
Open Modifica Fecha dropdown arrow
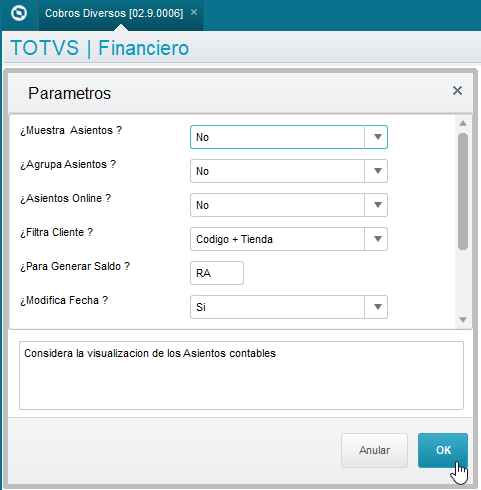[x=377, y=307]
